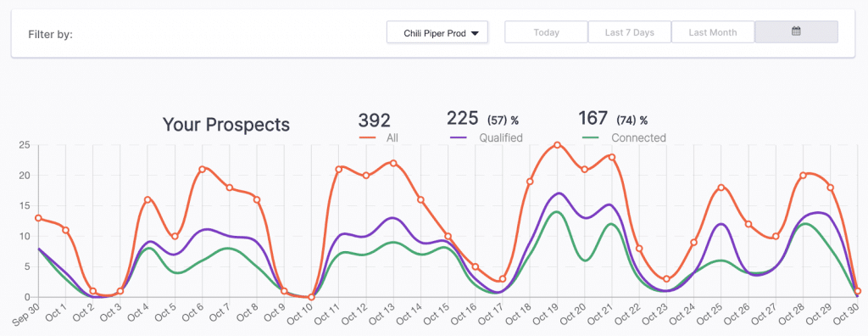
Task: Click the Oct 8 data point on the orange line
Action: coord(257,199)
